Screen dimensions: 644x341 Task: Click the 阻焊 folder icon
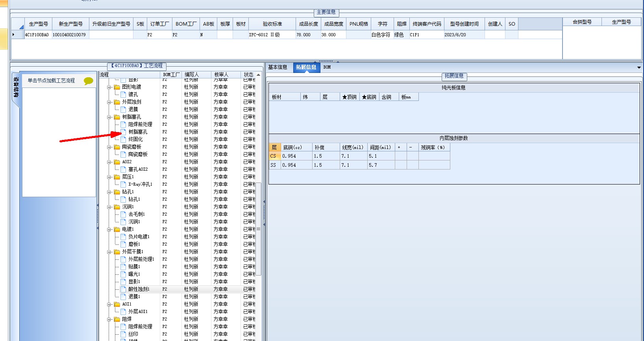[117, 319]
